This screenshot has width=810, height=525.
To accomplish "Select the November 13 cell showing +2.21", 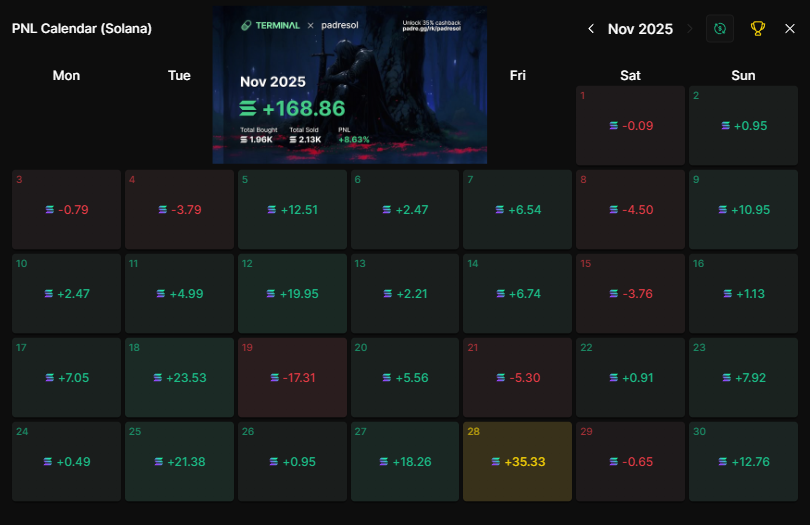I will click(405, 294).
